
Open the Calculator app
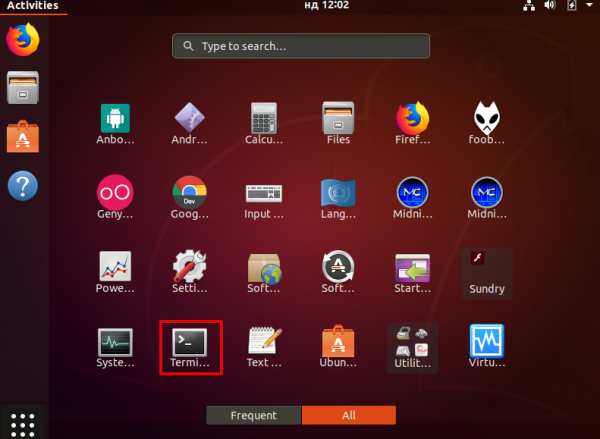click(264, 123)
